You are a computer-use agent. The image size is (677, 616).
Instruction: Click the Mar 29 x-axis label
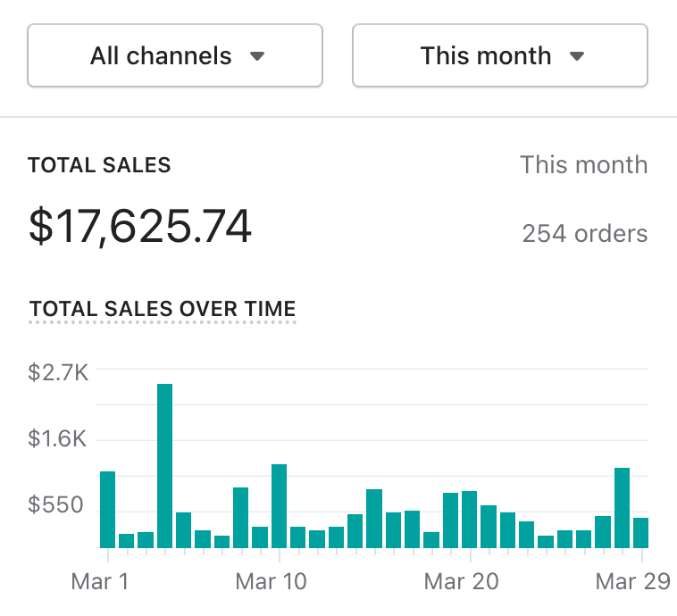point(632,582)
